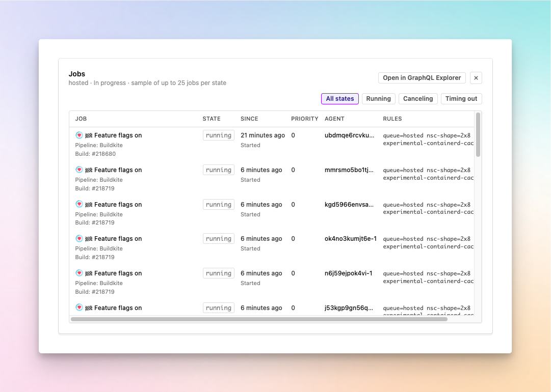The image size is (551, 392).
Task: Click running state badge in ok4no3kumjt6e-1 row
Action: tap(219, 239)
